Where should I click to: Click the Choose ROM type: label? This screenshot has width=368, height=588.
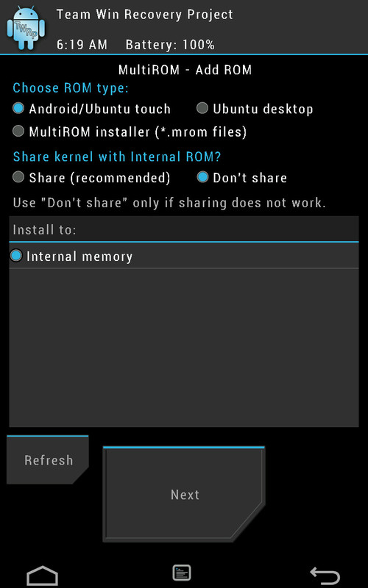[71, 88]
